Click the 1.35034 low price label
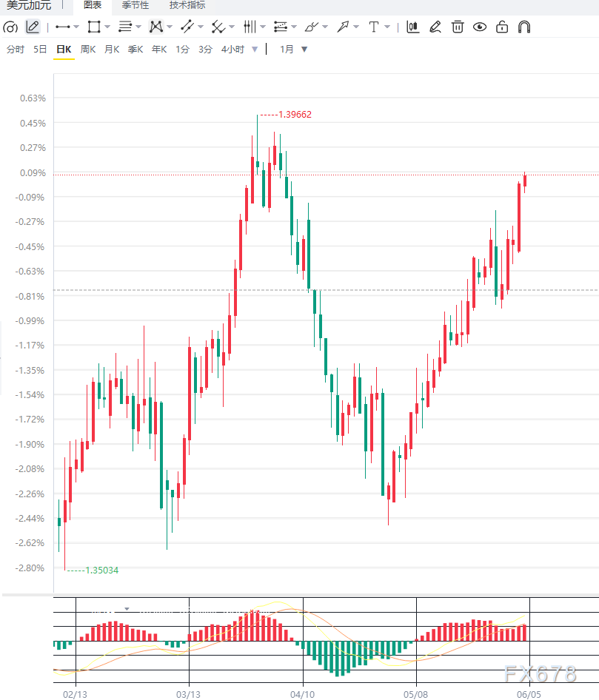Screen dimensions: 599x700 (102, 570)
